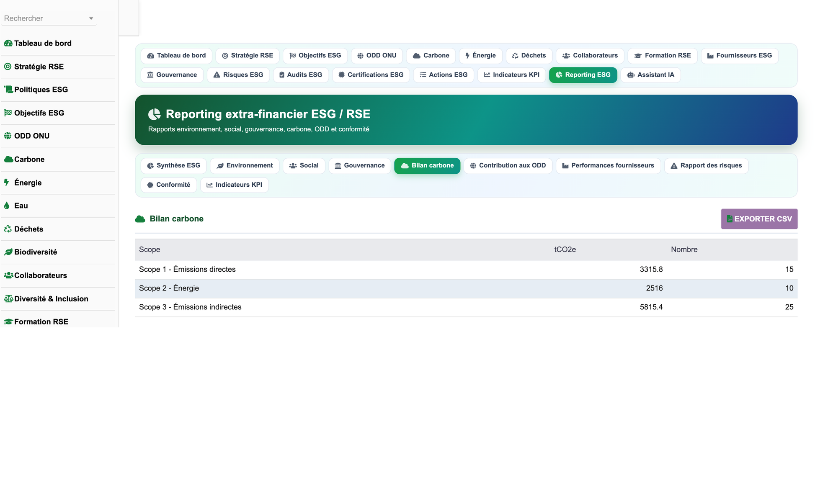Click the globe icon beside sidebar ODD ONU

click(8, 136)
